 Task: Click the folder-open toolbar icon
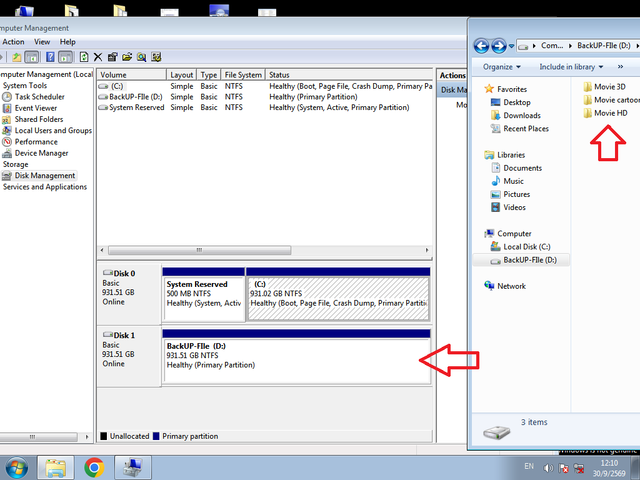pos(127,57)
